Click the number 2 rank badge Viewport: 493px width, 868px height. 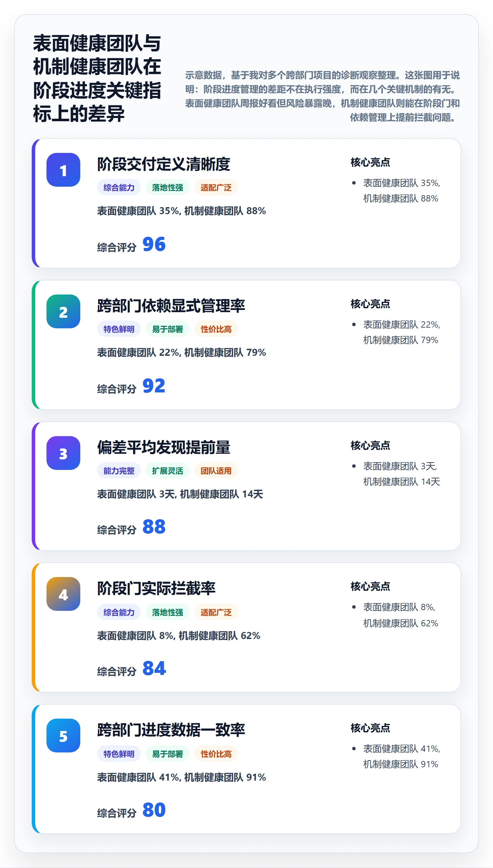tap(63, 311)
